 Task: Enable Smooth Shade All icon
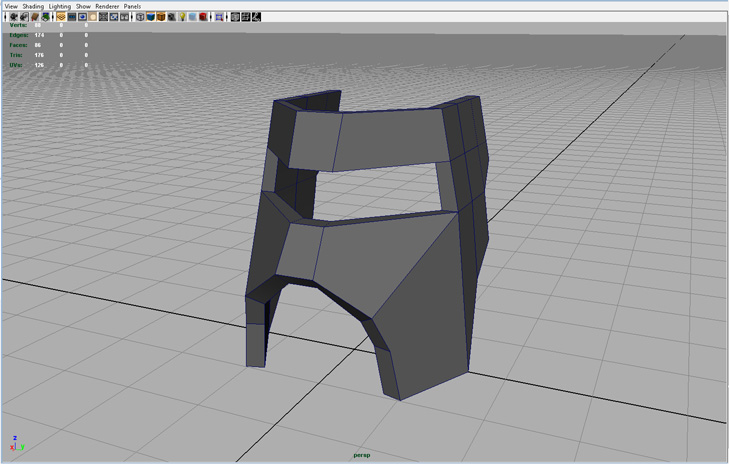151,17
